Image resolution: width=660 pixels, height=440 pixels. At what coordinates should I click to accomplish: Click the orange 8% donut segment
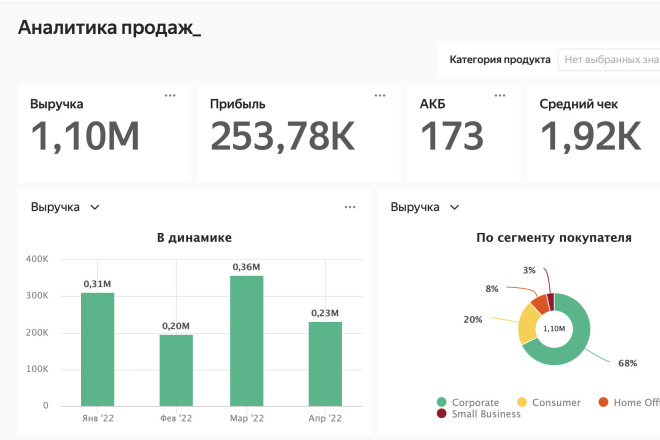pyautogui.click(x=541, y=304)
